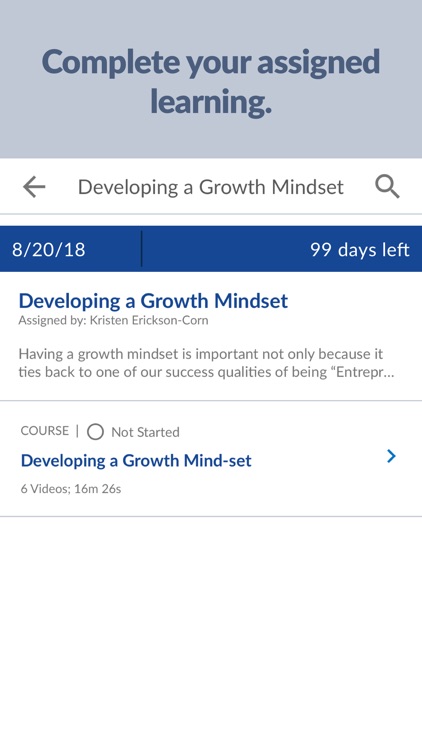Click the Developing a Growth Mindset header title
This screenshot has height=750, width=422.
tap(211, 187)
